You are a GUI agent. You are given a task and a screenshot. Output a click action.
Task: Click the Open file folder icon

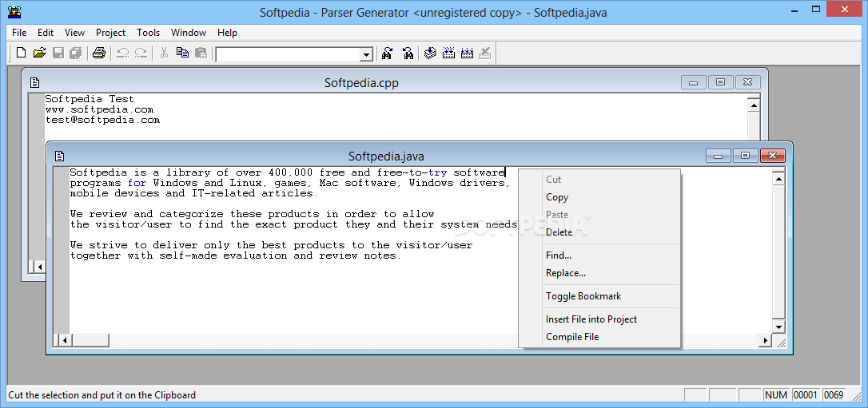(x=39, y=53)
